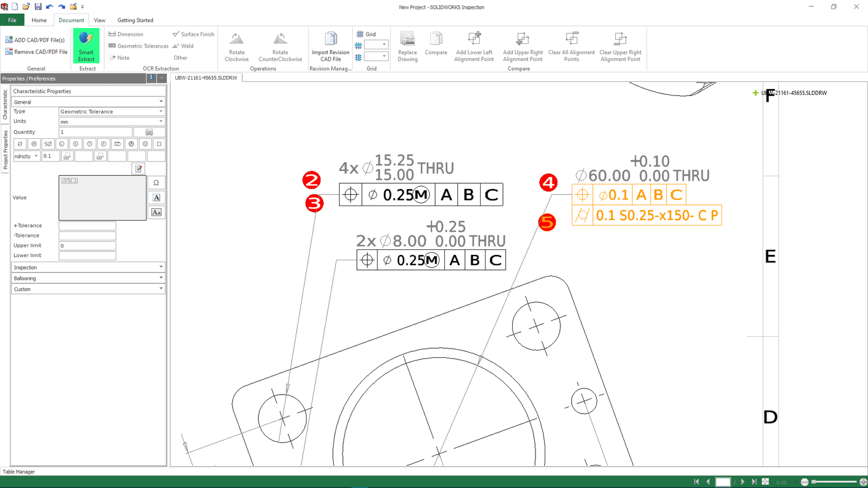Click the Geometric Tolerances extraction button
Screen dimensions: 868x488
(139, 46)
